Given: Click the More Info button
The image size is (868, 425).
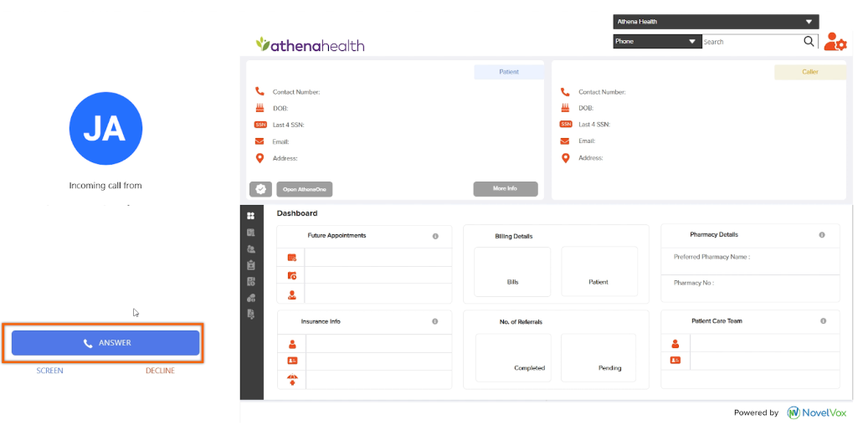Looking at the screenshot, I should 506,189.
